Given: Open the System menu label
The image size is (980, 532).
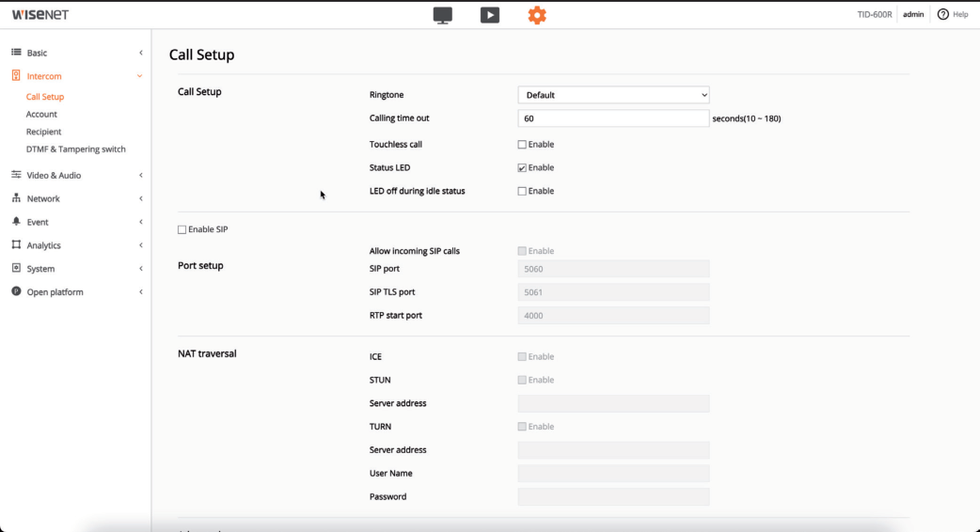Looking at the screenshot, I should [x=40, y=269].
